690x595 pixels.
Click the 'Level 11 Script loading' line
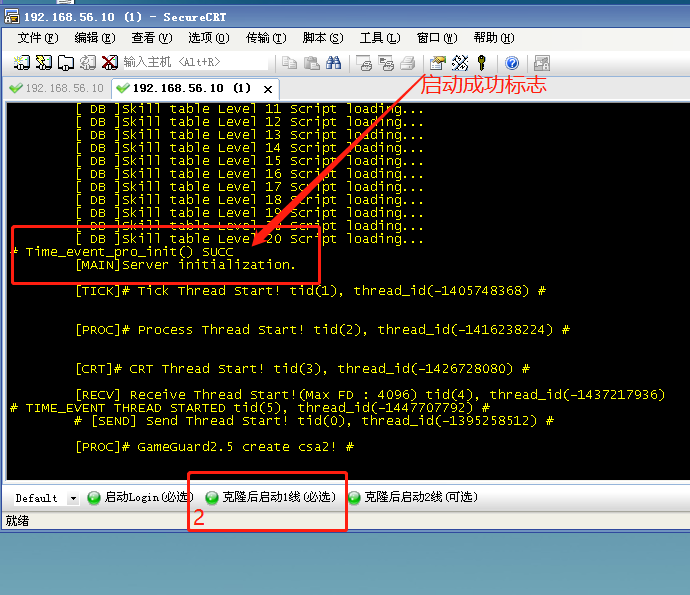pos(250,109)
